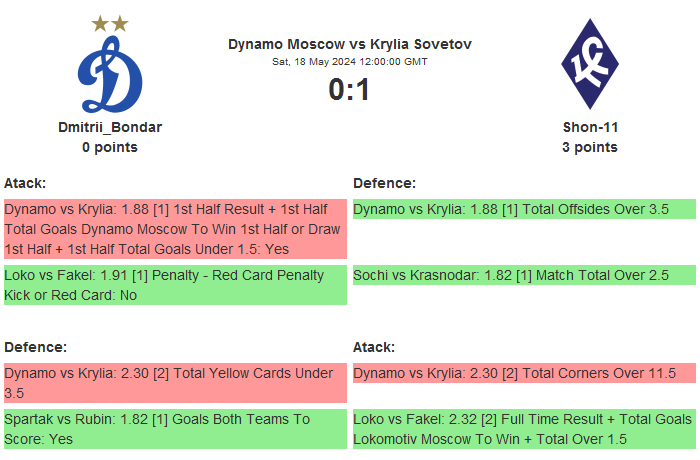Screen dimensions: 700x460
Task: Select Total Corners Over 11.5 bet
Action: (x=524, y=373)
